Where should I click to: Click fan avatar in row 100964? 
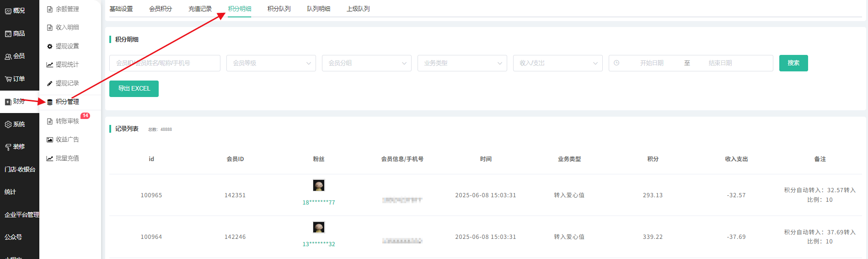[x=319, y=227]
